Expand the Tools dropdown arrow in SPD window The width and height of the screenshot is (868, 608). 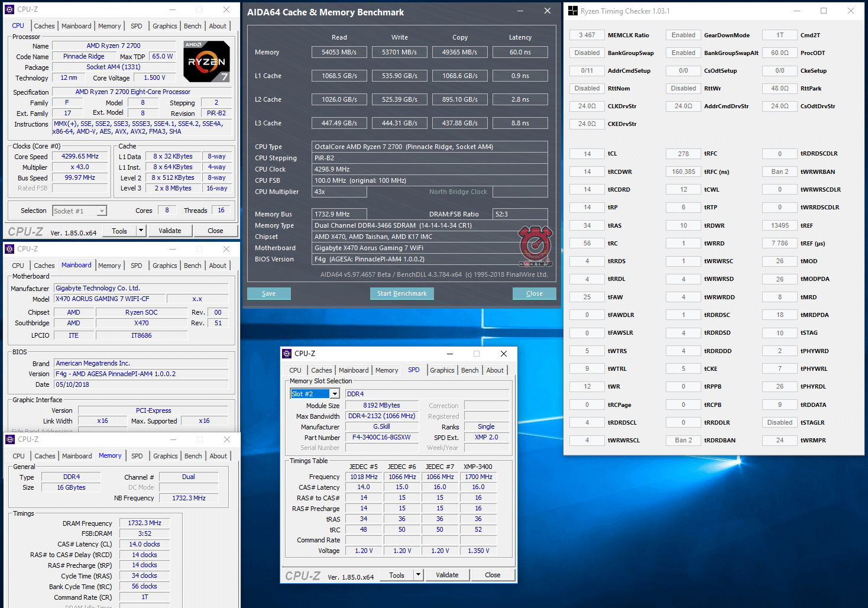coord(418,575)
